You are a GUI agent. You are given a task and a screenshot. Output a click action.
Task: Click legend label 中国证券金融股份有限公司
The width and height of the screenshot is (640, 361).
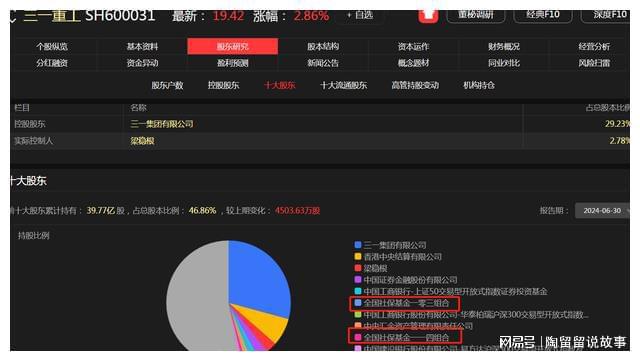coord(410,280)
